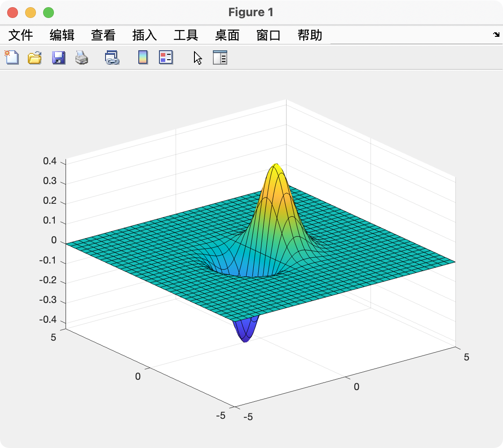503x448 pixels.
Task: Click the z-axis tick label 0.4
Action: point(50,161)
